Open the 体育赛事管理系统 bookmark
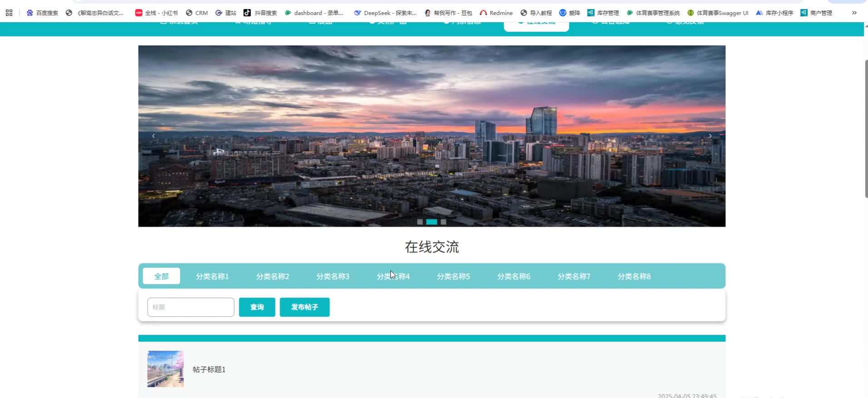This screenshot has width=868, height=398. (653, 13)
